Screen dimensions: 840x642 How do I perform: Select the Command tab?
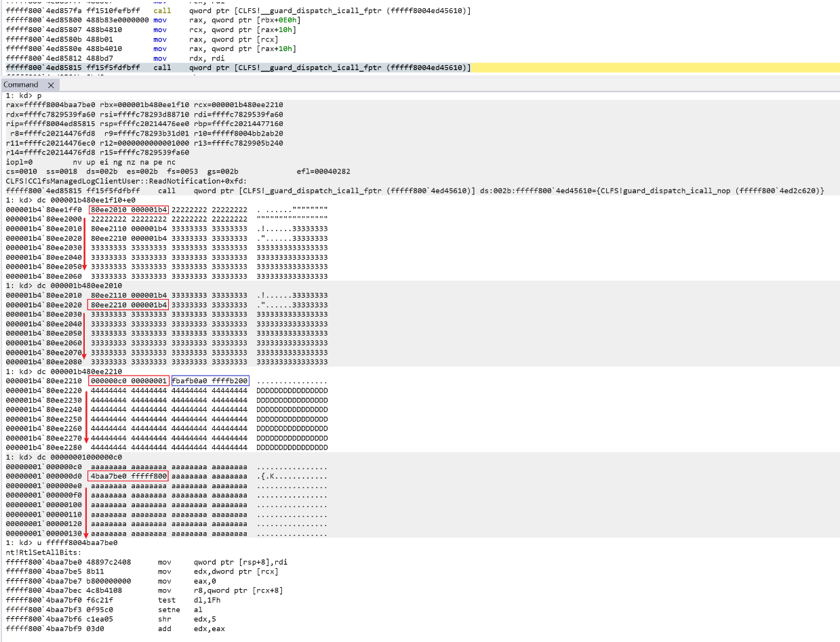tap(21, 85)
